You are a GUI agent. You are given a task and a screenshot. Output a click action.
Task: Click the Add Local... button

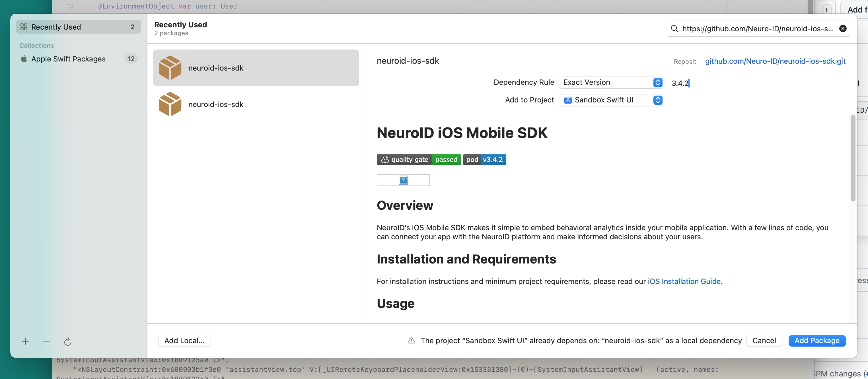(x=184, y=341)
